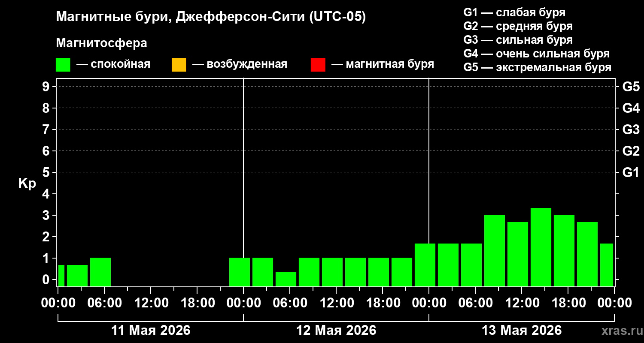Click the '18:00' time label for 12 Мая
This screenshot has height=343, width=644.
click(383, 303)
